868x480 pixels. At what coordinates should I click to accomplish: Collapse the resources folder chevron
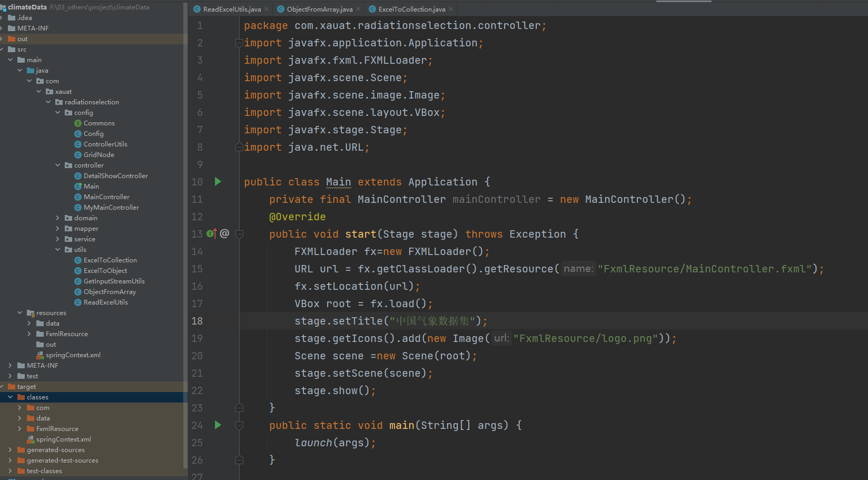20,313
